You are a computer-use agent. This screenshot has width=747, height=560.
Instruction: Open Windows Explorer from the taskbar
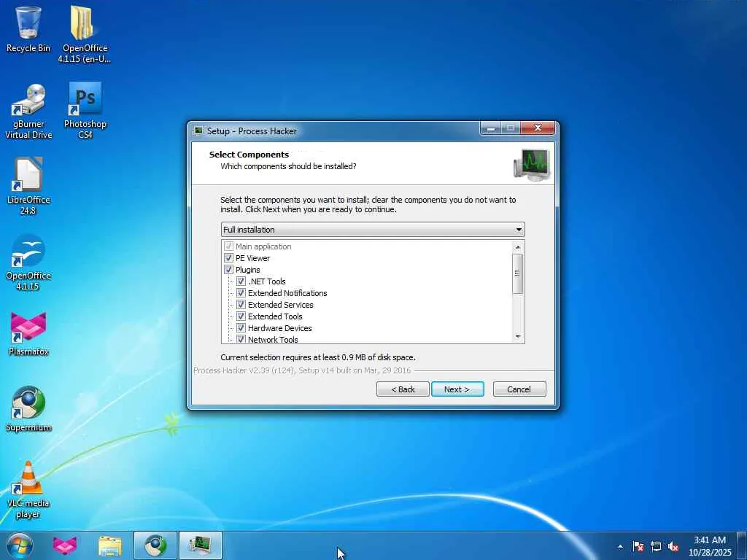(x=110, y=545)
